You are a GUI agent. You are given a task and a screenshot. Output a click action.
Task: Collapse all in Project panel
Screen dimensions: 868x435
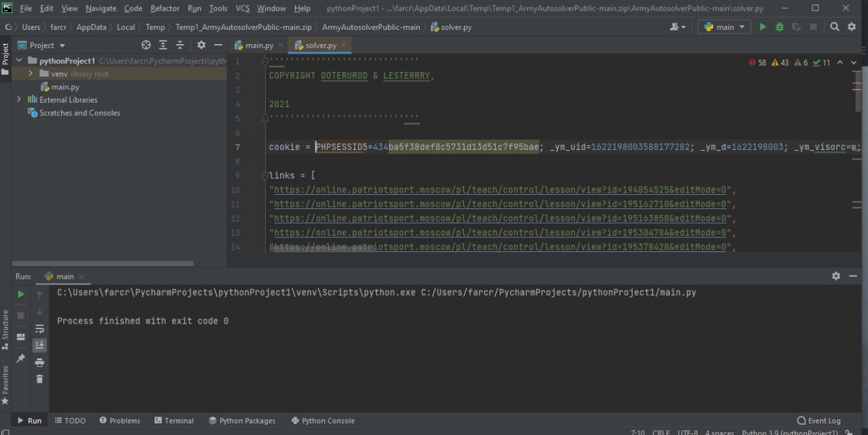[180, 45]
